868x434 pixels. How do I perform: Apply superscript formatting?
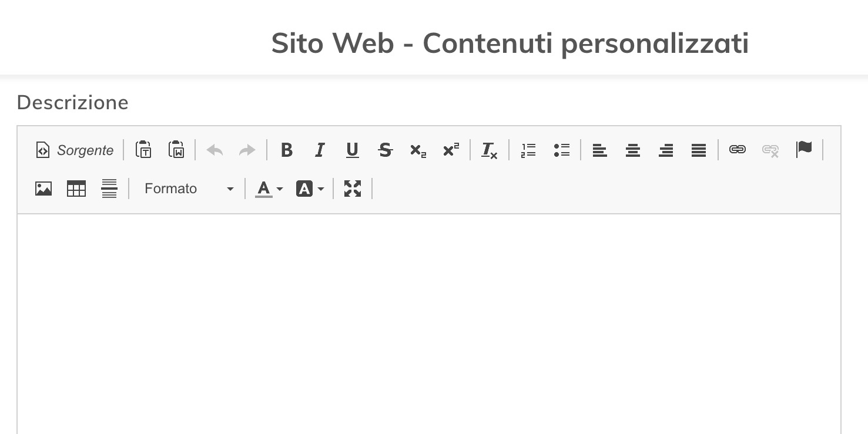point(450,150)
